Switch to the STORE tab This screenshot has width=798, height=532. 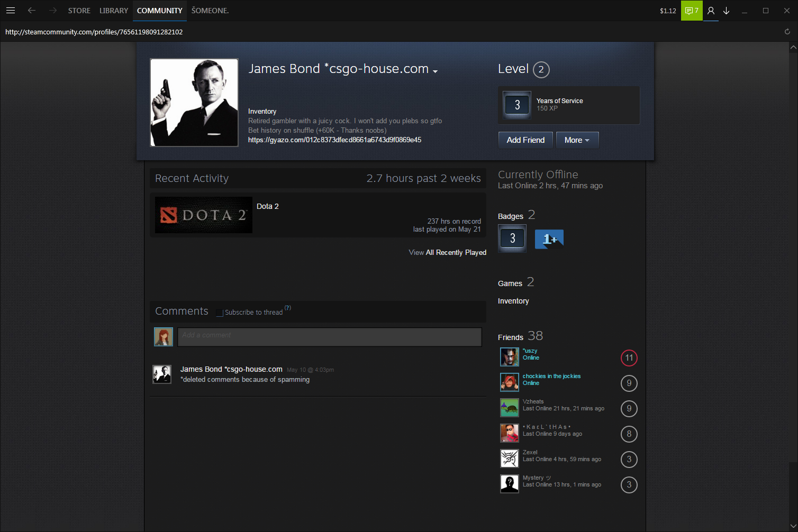[x=79, y=11]
